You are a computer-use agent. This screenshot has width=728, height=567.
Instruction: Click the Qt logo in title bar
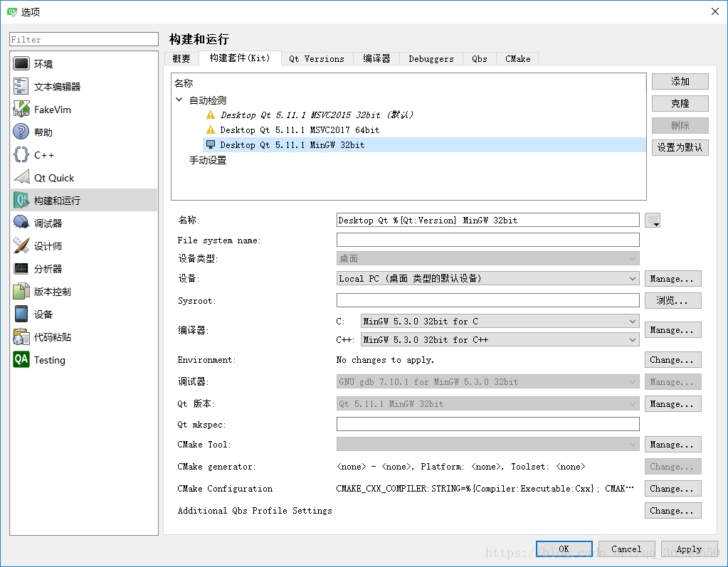pos(12,11)
